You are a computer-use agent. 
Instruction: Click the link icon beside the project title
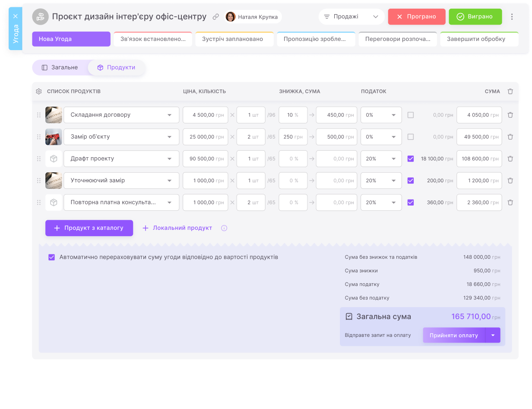(216, 16)
